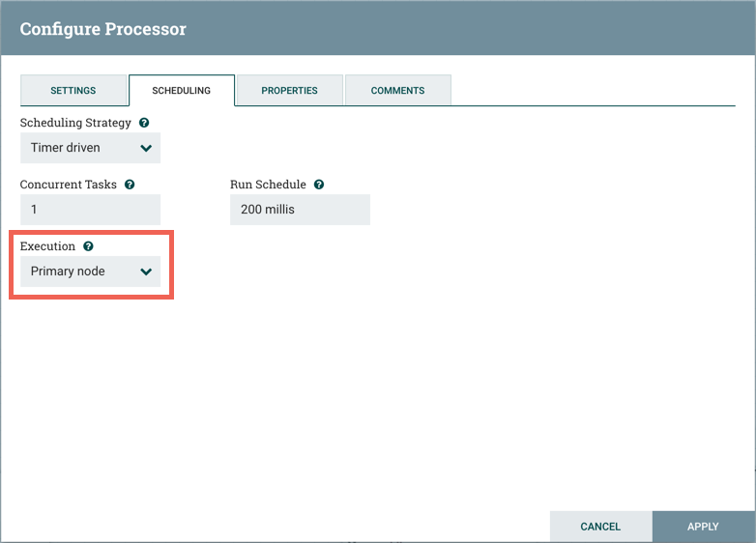
Task: Click the Configure Processor title
Action: (102, 29)
